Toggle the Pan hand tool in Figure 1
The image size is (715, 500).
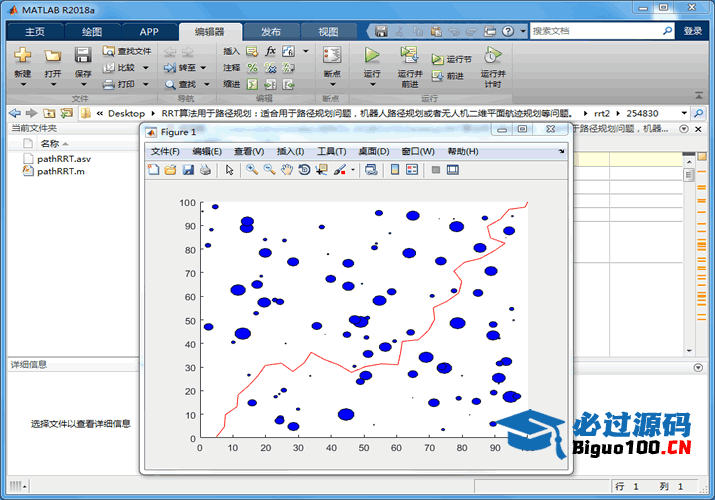click(x=287, y=170)
